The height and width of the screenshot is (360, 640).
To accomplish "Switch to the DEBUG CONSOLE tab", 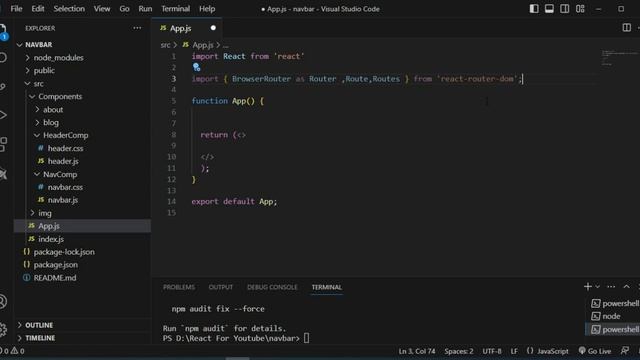I will point(272,287).
